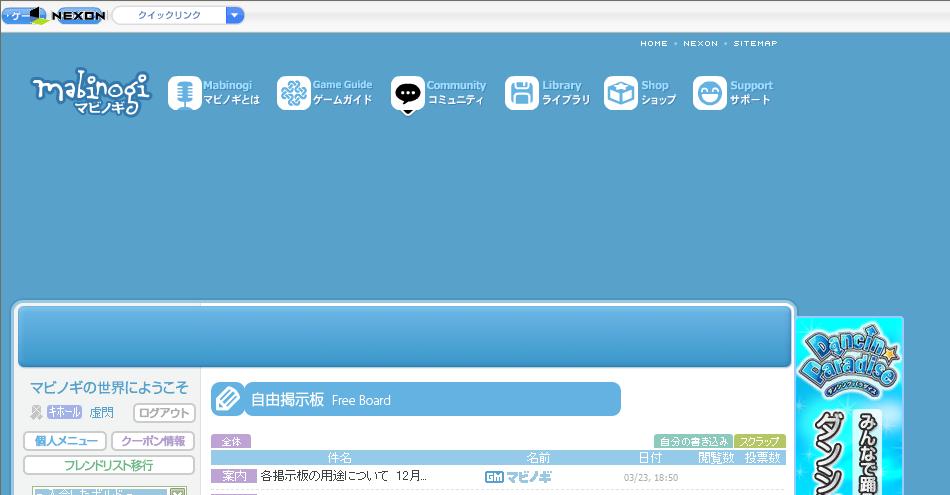Select the 全体 tab
This screenshot has width=950, height=495.
point(231,442)
